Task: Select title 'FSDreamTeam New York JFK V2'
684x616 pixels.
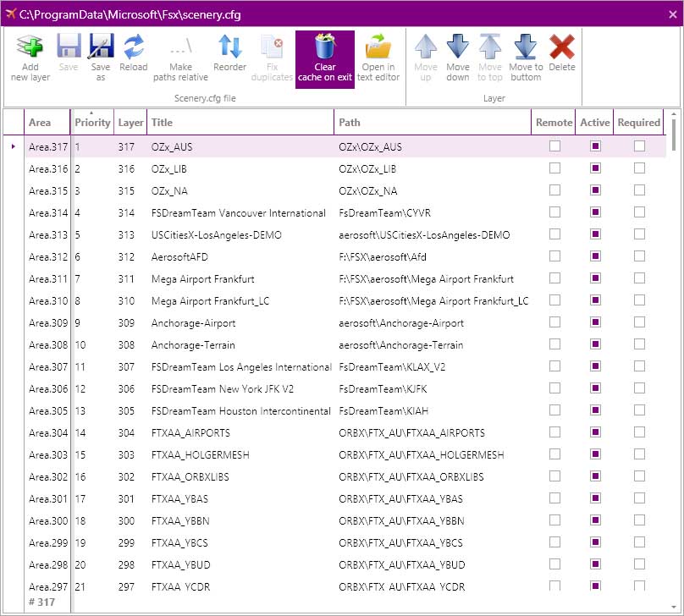Action: pyautogui.click(x=223, y=389)
